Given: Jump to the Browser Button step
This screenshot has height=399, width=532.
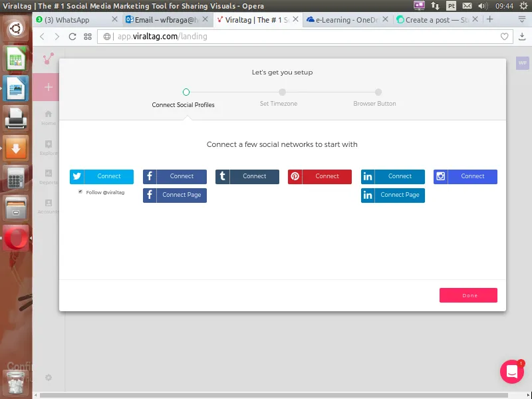Looking at the screenshot, I should pyautogui.click(x=378, y=92).
